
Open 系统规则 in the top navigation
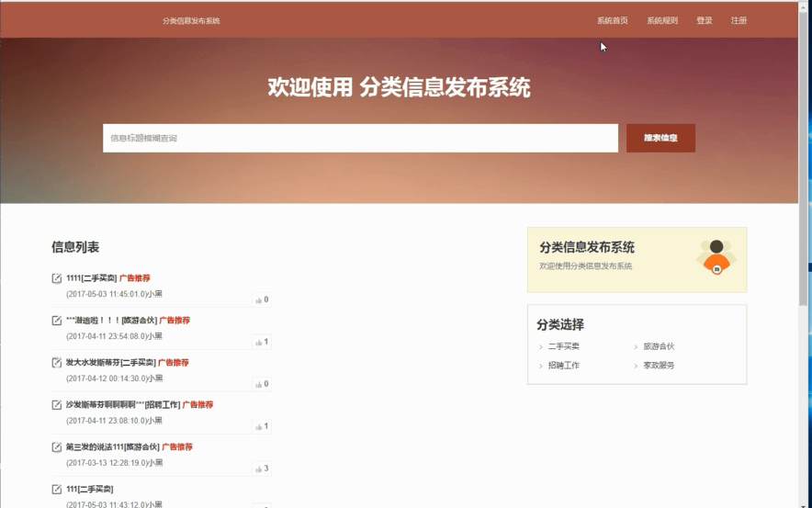point(662,21)
